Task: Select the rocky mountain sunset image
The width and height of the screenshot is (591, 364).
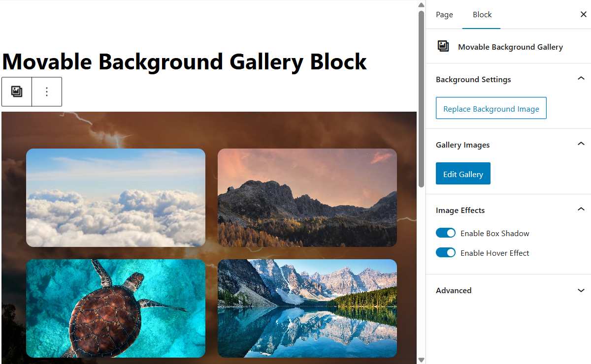Action: (x=307, y=198)
